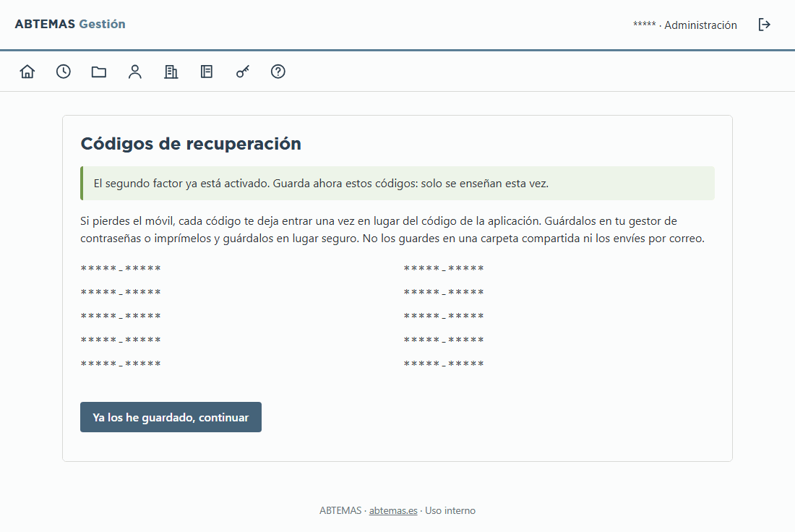Open the document records icon
The width and height of the screenshot is (795, 532).
207,72
